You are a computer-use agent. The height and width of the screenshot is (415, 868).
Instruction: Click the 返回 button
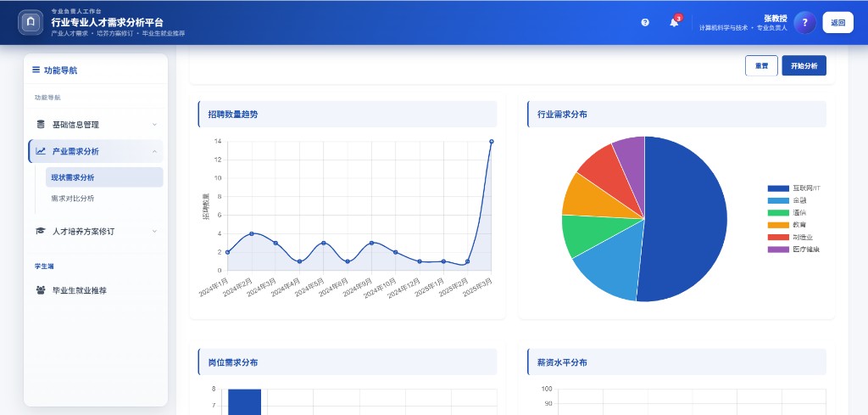(837, 23)
